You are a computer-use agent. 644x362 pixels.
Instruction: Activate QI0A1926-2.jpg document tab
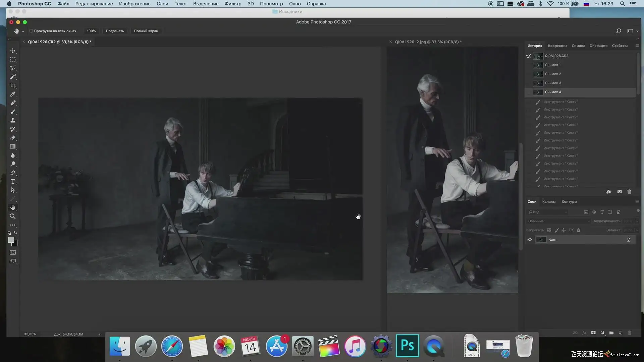click(x=428, y=42)
